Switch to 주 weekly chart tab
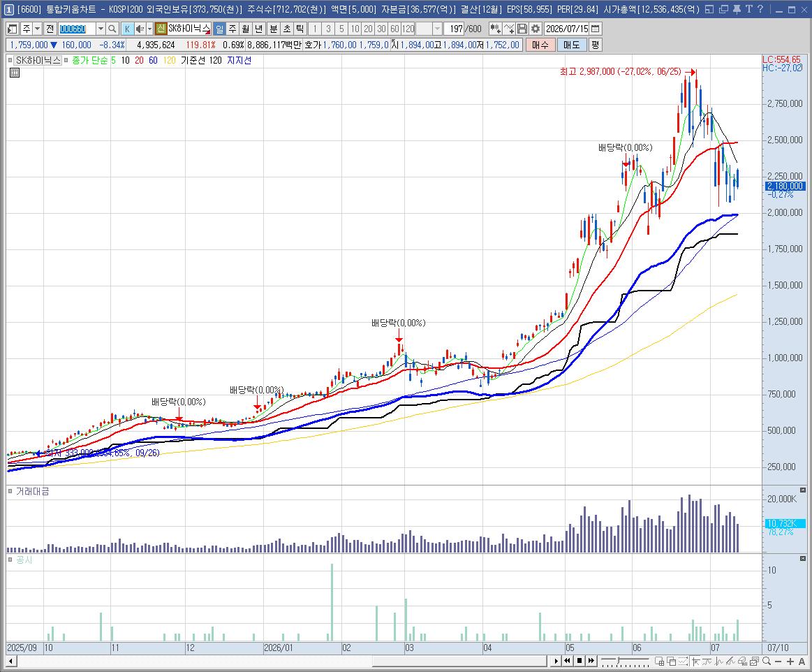This screenshot has height=672, width=812. [x=232, y=29]
